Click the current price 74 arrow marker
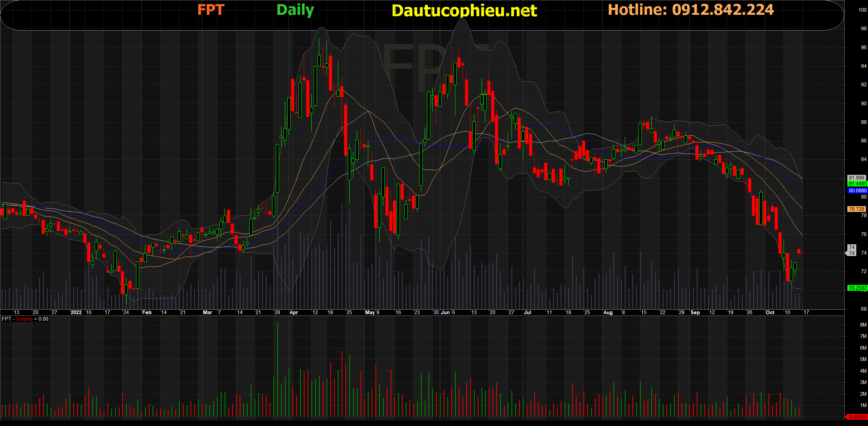868x426 pixels. (x=851, y=253)
